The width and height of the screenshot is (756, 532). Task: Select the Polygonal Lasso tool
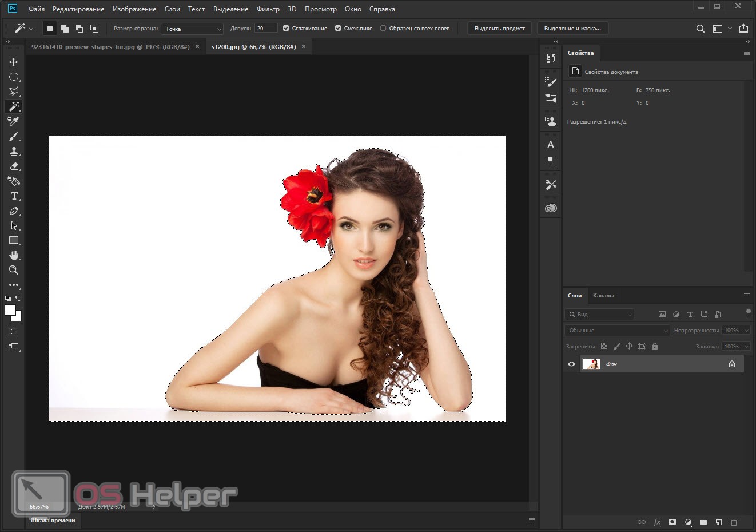pos(14,92)
